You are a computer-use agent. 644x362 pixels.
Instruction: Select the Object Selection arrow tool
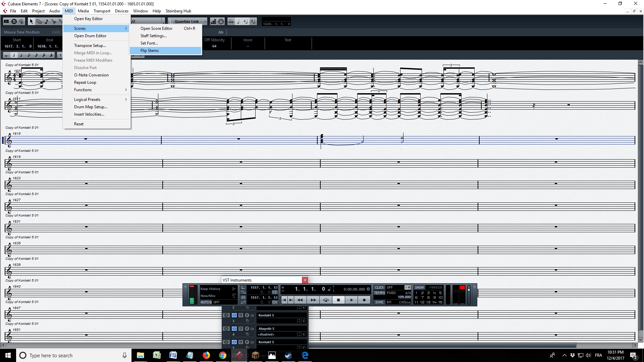click(x=31, y=21)
